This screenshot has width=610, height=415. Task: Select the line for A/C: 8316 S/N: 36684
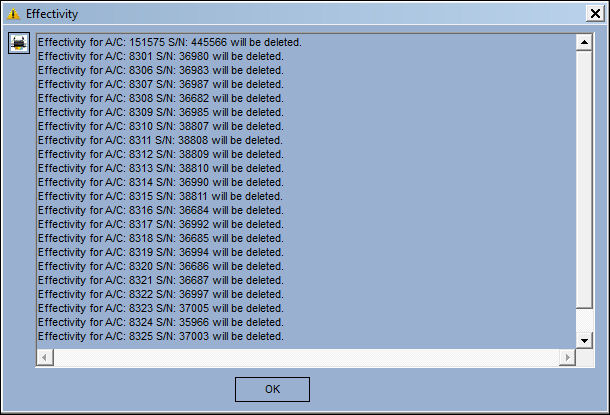coord(161,210)
